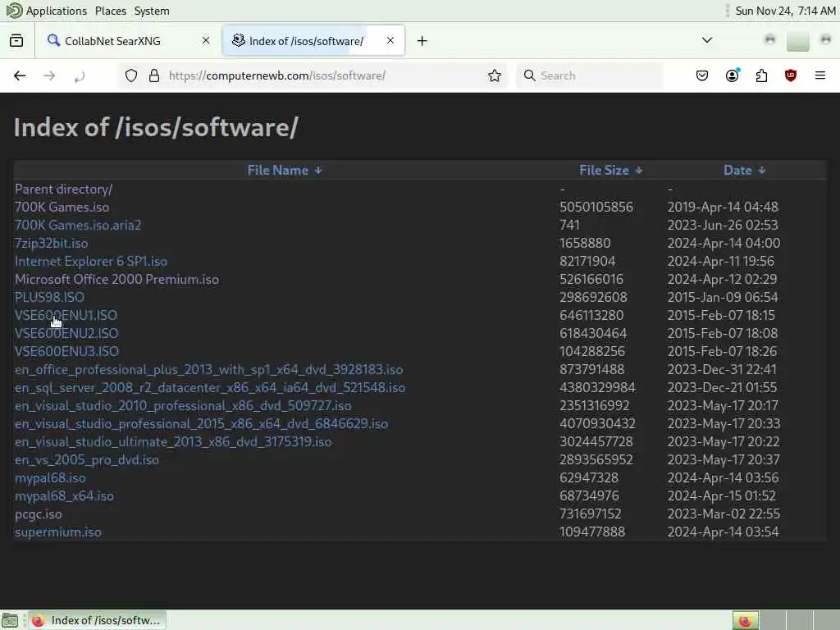Sort listing by Date
Viewport: 840px width, 630px height.
pyautogui.click(x=744, y=171)
